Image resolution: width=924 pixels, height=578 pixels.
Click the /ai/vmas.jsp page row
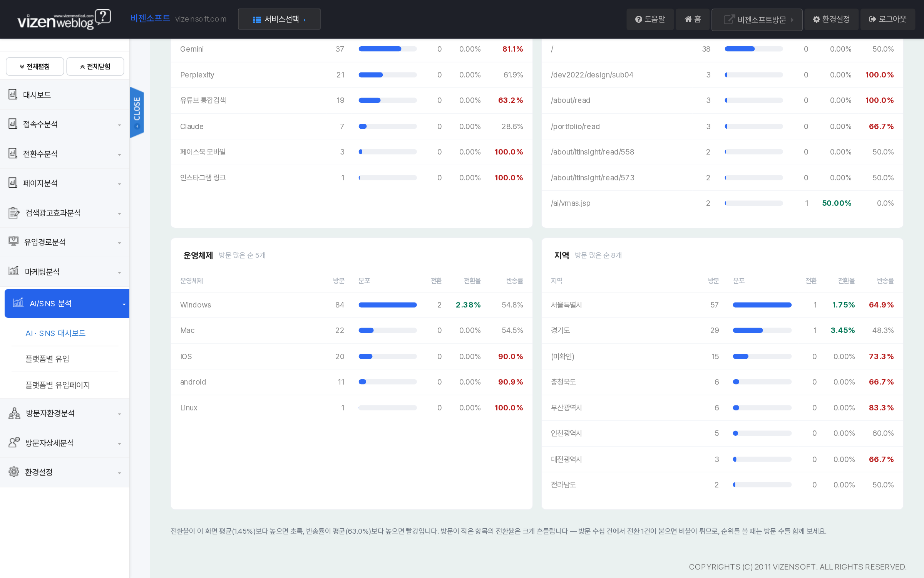(x=722, y=203)
